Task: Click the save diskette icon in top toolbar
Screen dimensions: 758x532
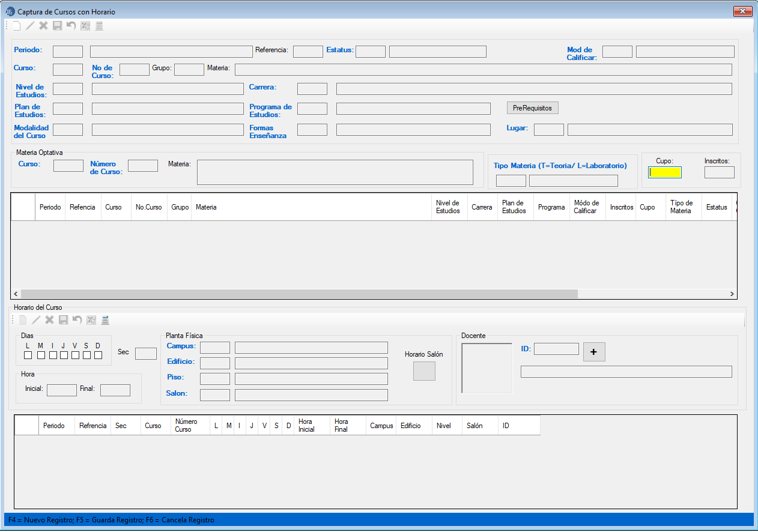Action: 58,26
